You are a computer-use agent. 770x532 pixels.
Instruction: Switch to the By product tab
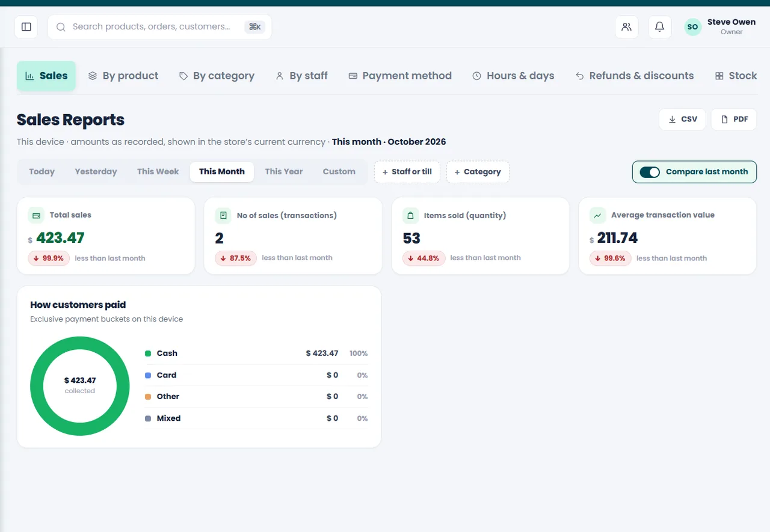coord(123,76)
